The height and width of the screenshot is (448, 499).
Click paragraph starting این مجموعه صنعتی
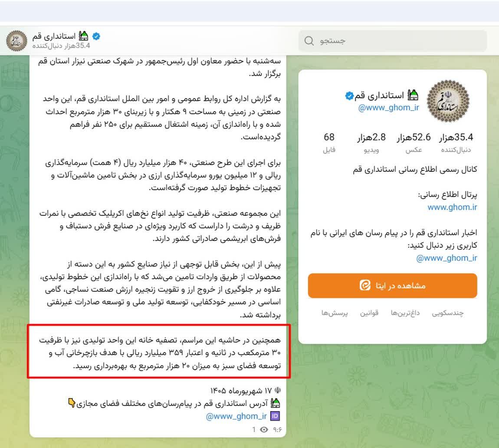160,226
